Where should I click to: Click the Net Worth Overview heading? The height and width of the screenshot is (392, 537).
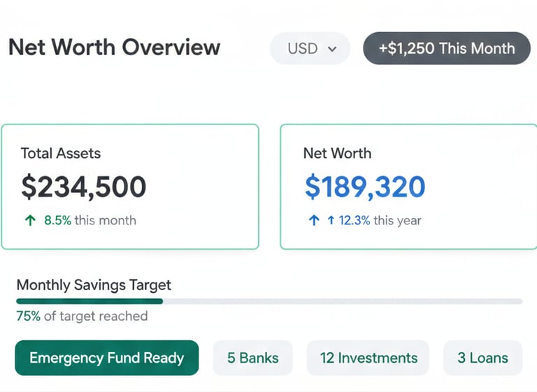coord(114,48)
